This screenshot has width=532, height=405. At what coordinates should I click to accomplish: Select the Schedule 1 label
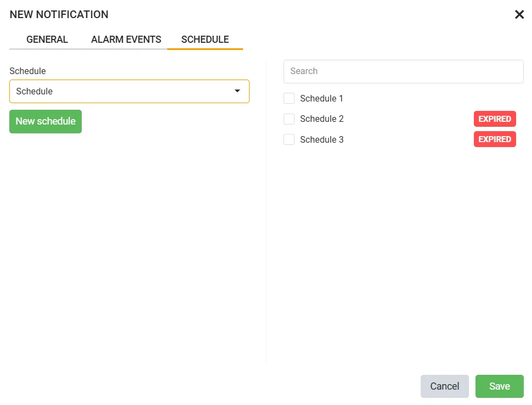pos(321,98)
